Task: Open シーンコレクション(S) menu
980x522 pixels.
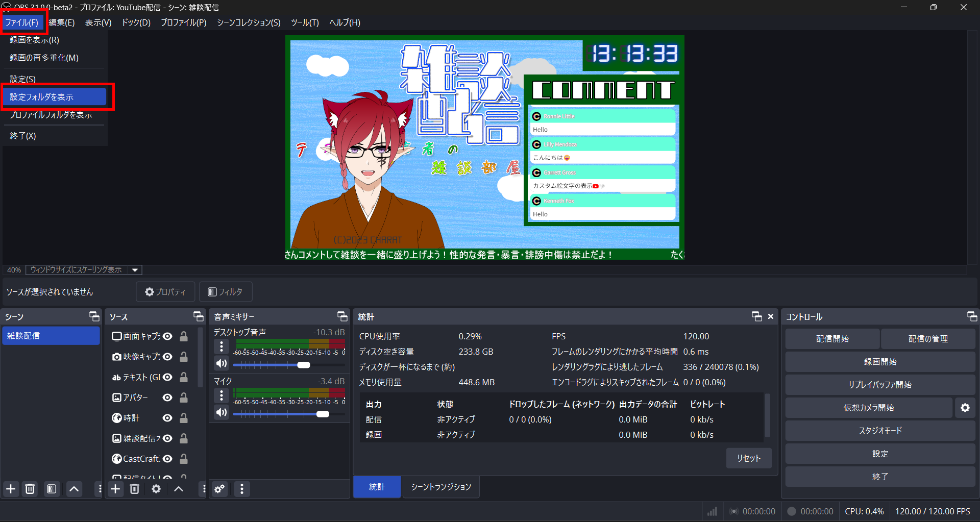Action: (249, 22)
